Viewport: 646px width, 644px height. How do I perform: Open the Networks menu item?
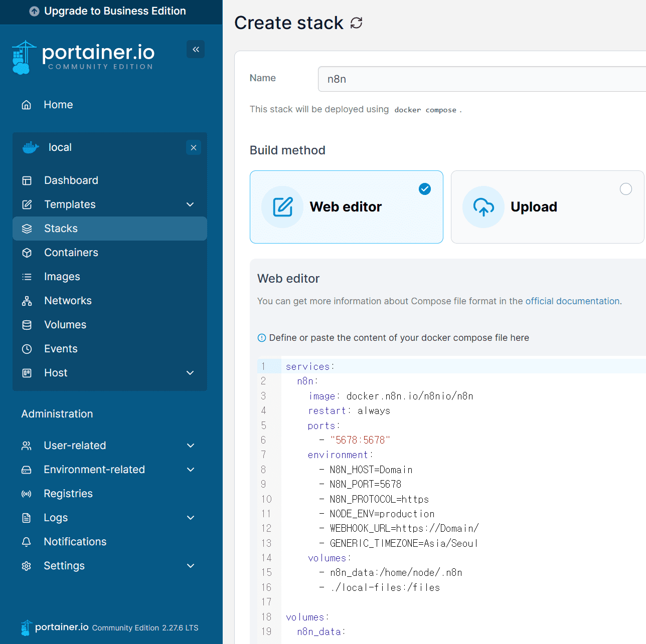coord(109,301)
